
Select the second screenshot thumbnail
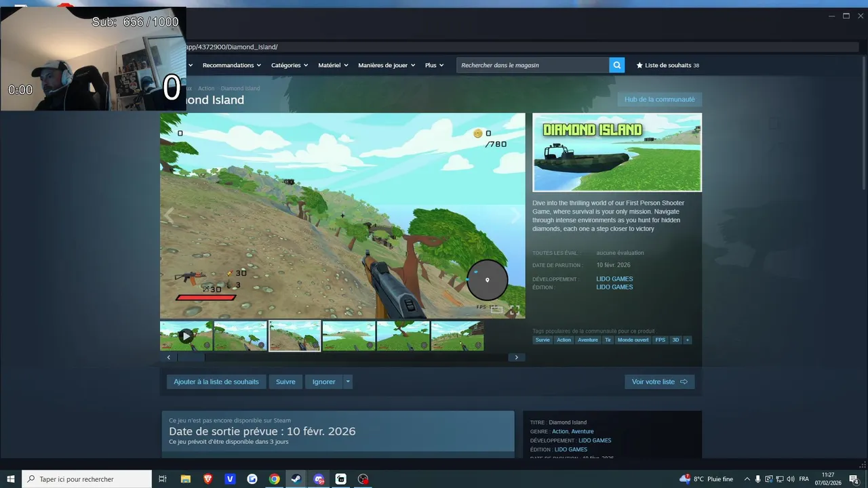240,335
